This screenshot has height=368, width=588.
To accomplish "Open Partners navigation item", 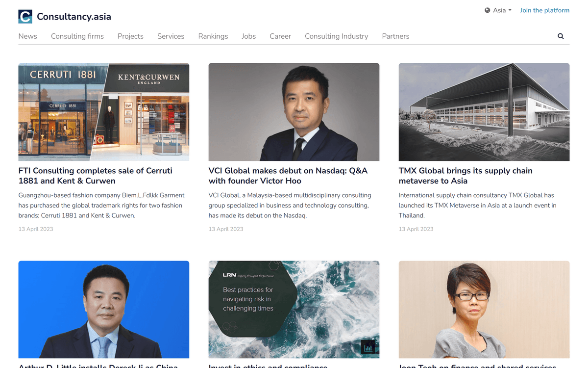I will click(395, 36).
